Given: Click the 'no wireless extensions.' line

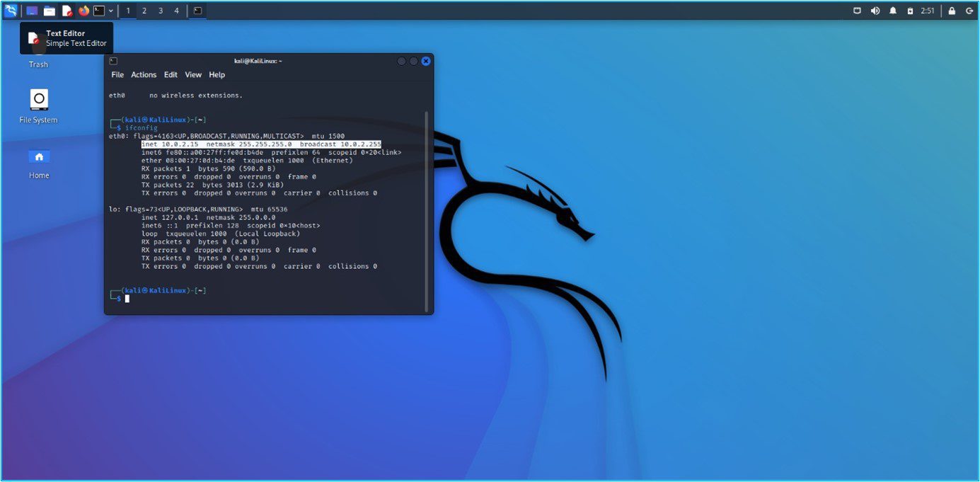Looking at the screenshot, I should 175,96.
